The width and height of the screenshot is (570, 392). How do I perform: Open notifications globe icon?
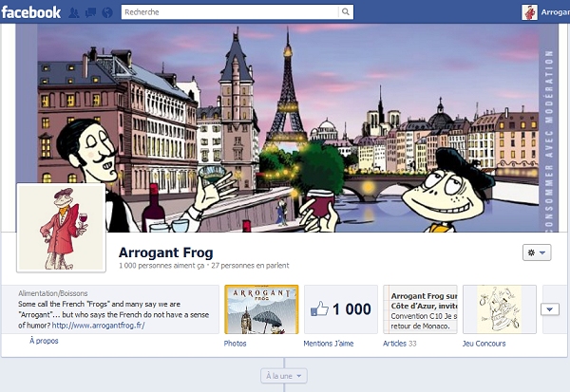(107, 12)
